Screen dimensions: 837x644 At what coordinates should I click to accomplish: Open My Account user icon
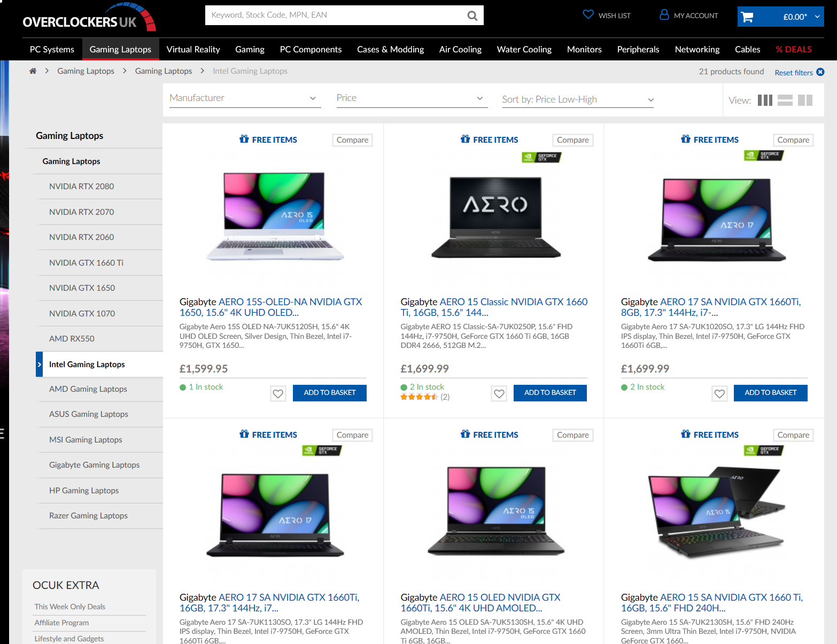tap(664, 15)
